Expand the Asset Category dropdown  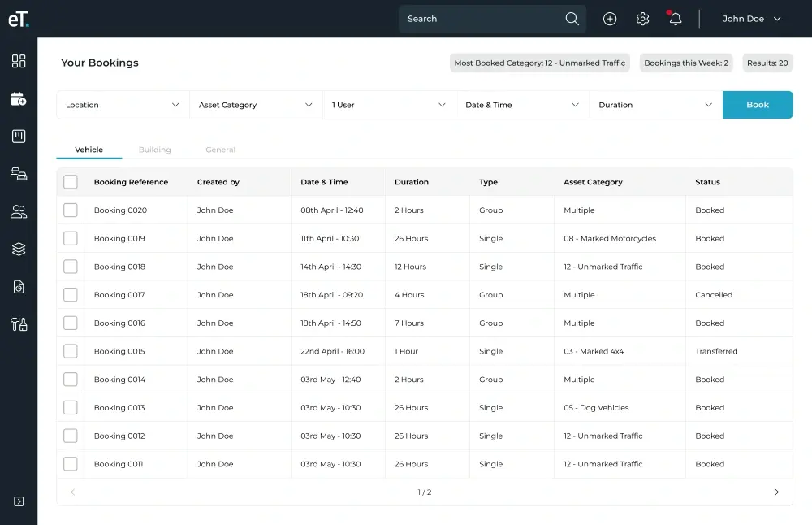[x=256, y=105]
